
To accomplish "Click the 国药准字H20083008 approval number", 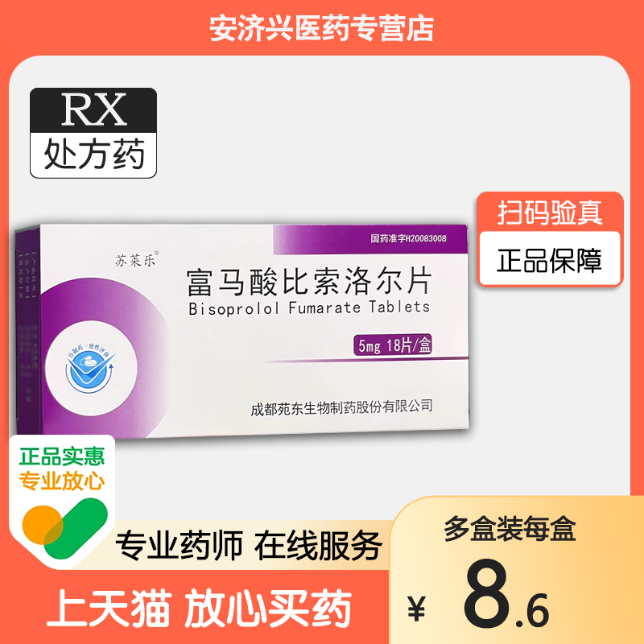I will point(408,238).
